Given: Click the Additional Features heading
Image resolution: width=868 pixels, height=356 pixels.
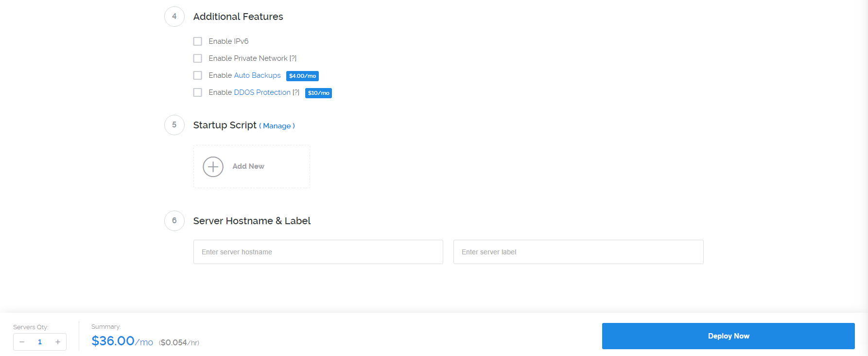Looking at the screenshot, I should coord(238,17).
